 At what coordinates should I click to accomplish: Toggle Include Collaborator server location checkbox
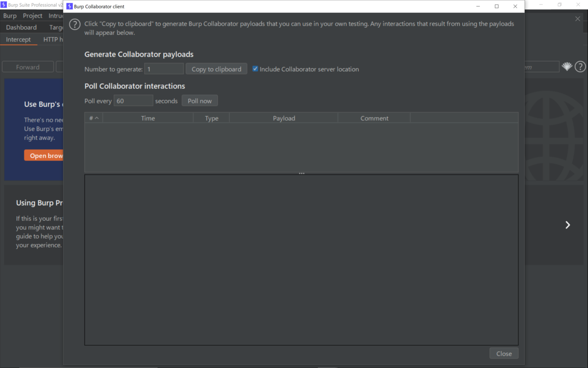coord(255,69)
